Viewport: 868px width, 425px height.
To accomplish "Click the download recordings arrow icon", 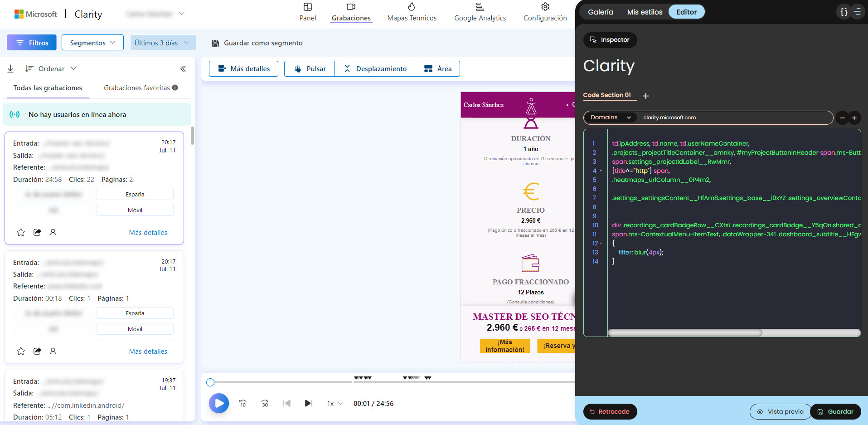I will click(10, 69).
